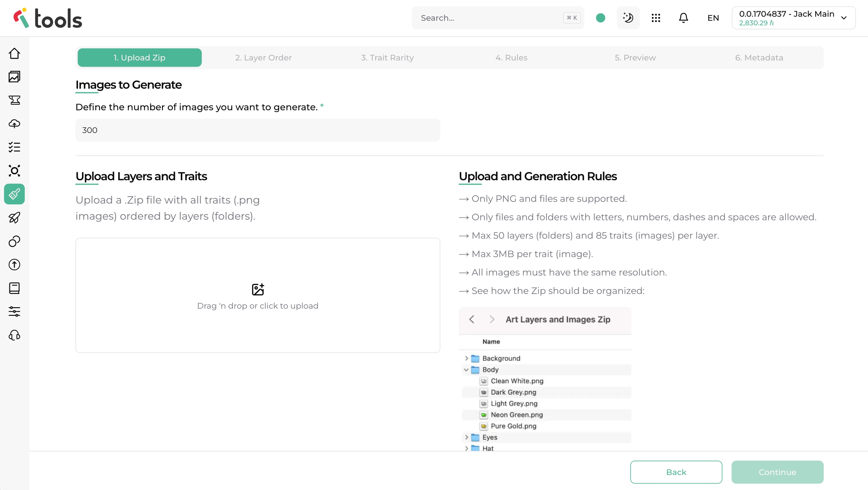Click the headset support sidebar icon
The image size is (868, 490).
14,335
